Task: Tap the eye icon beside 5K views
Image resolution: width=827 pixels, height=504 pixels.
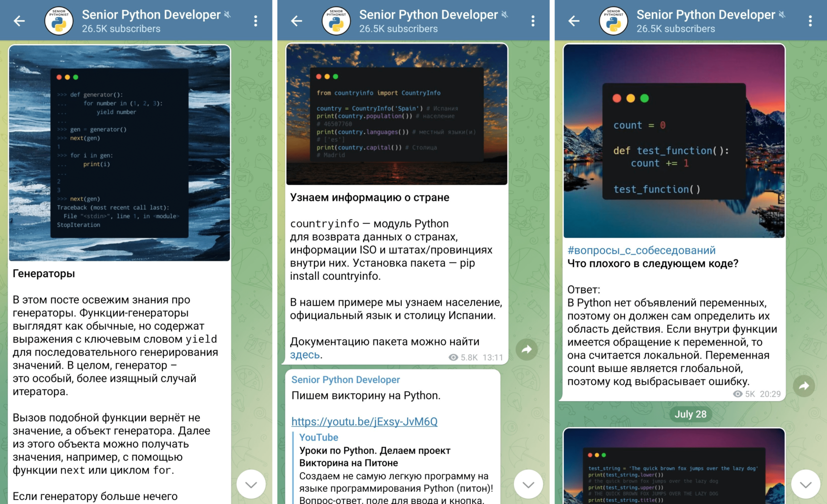Action: (737, 394)
